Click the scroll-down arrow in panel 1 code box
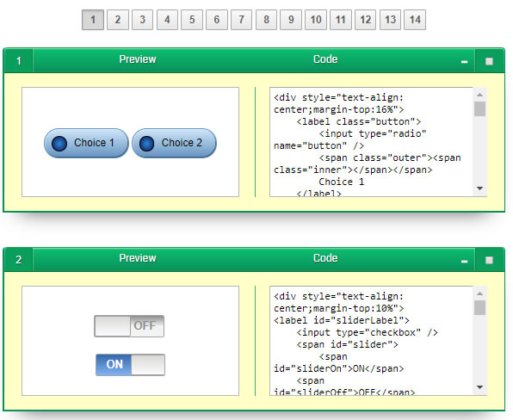Viewport: 513px width, 420px height. pyautogui.click(x=479, y=188)
